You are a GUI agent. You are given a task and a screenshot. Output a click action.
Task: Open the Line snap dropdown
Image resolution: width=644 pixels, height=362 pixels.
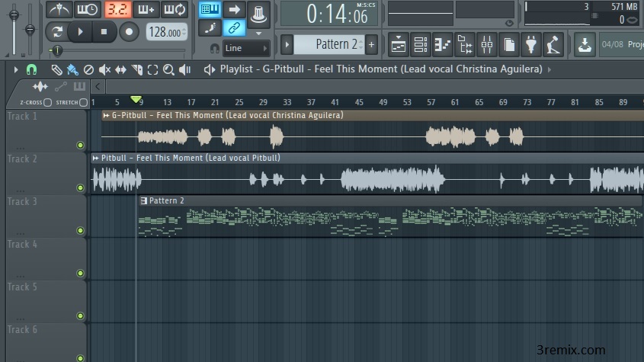245,48
